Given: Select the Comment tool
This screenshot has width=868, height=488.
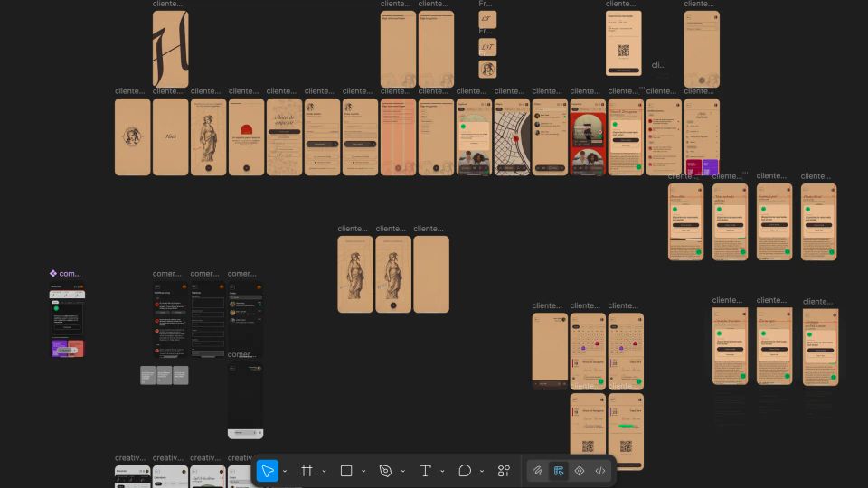Looking at the screenshot, I should coord(465,471).
